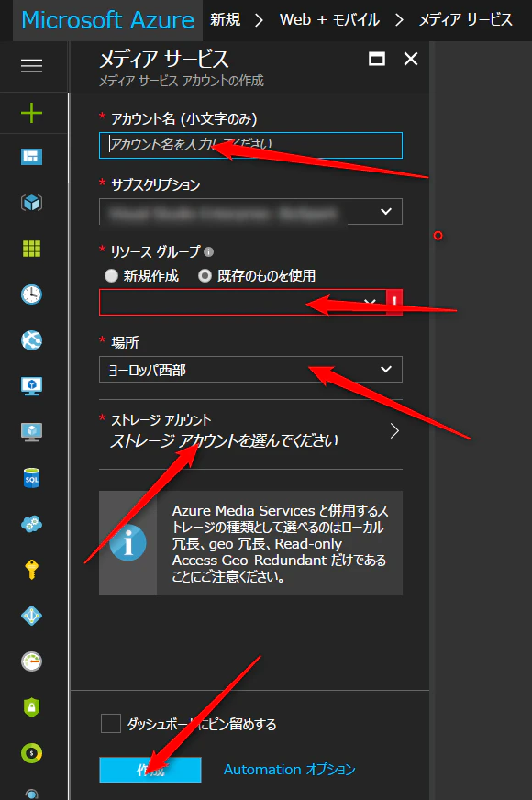Image resolution: width=532 pixels, height=800 pixels.
Task: Open the サブスクリプション dropdown
Action: [x=250, y=211]
